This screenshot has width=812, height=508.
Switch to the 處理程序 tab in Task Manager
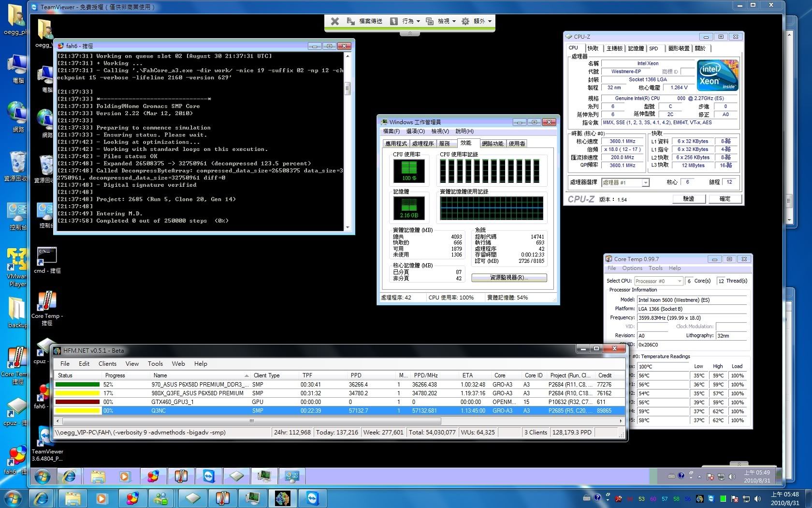pos(423,144)
